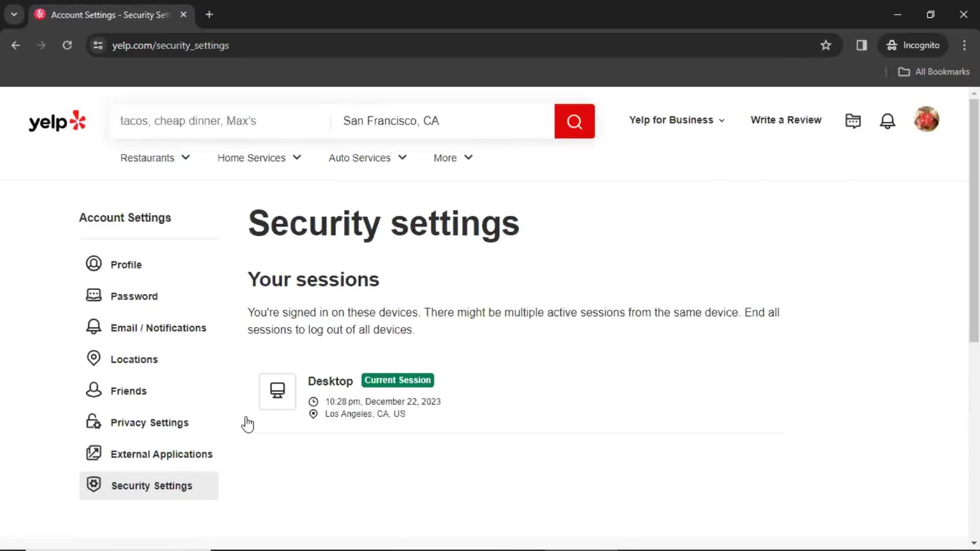Expand the Home Services dropdown
Viewport: 980px width, 551px height.
pyautogui.click(x=259, y=158)
